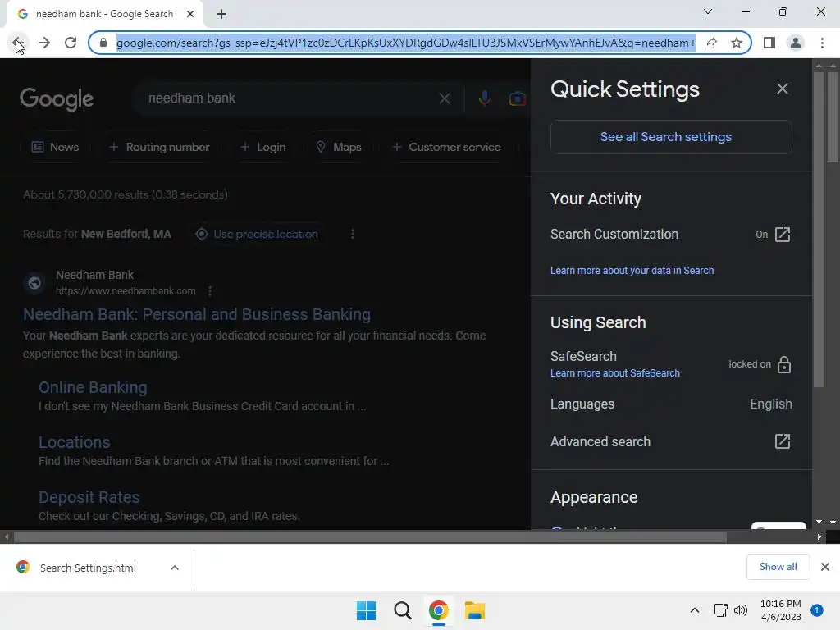Start voice search with microphone icon
The image size is (840, 630).
click(484, 98)
